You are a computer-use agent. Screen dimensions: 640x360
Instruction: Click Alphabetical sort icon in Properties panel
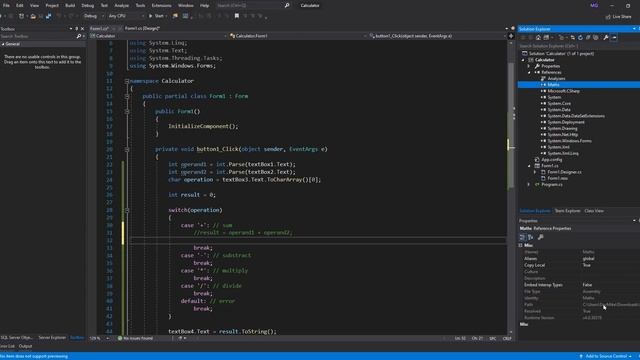coord(531,237)
